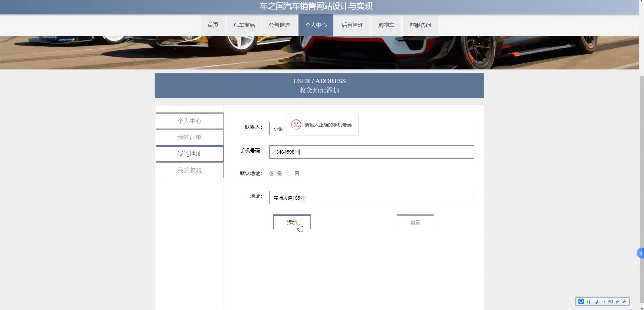This screenshot has height=310, width=644.
Task: Open the 客服咨询 tab
Action: click(x=420, y=25)
